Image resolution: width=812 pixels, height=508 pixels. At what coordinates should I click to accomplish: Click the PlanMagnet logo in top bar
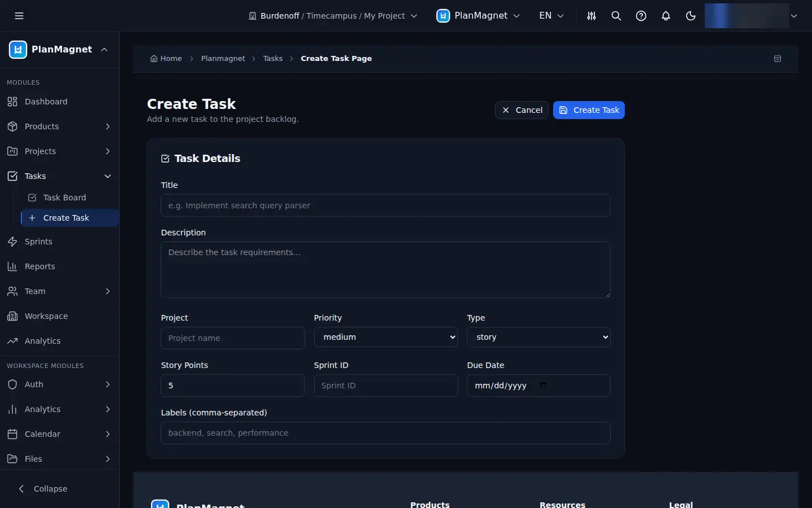coord(443,16)
